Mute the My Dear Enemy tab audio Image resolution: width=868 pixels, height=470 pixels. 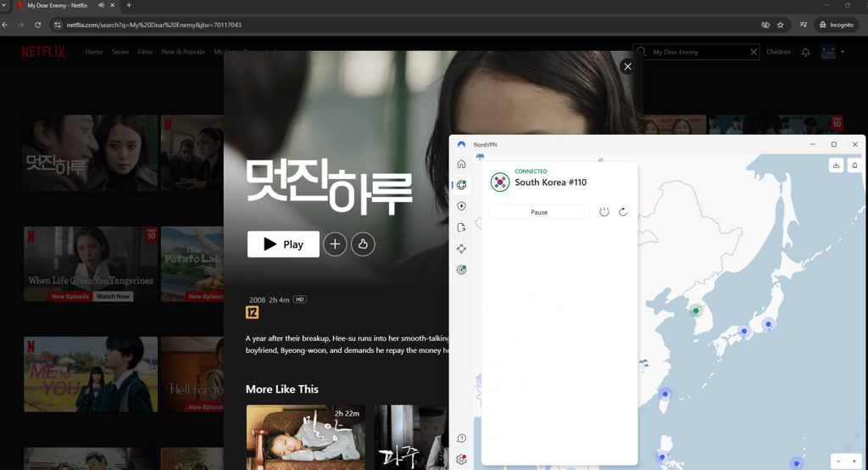point(102,6)
